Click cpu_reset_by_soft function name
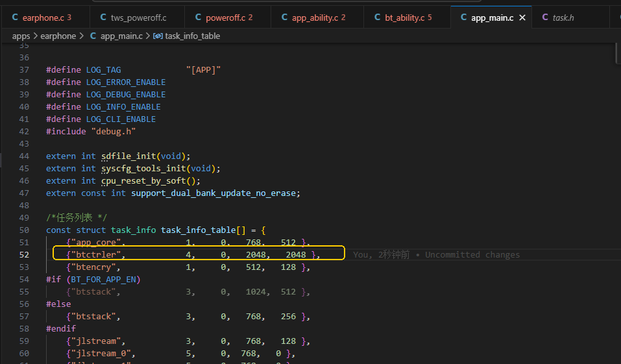This screenshot has width=621, height=364. click(x=144, y=180)
